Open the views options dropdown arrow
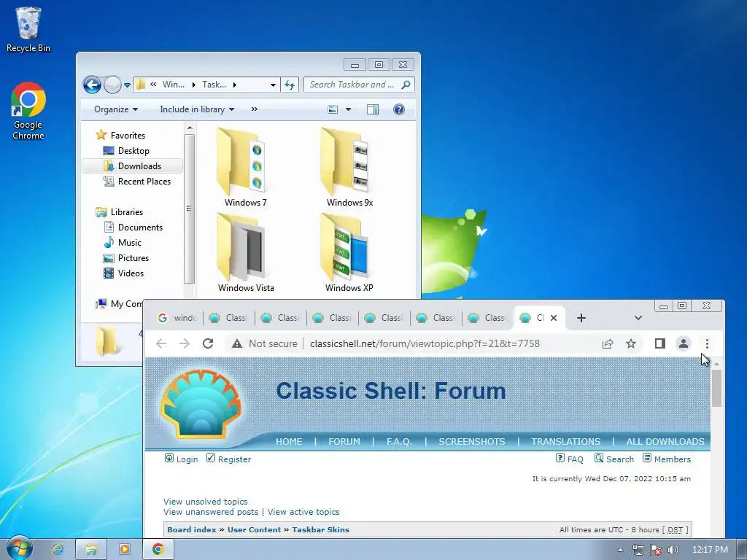 coord(348,109)
